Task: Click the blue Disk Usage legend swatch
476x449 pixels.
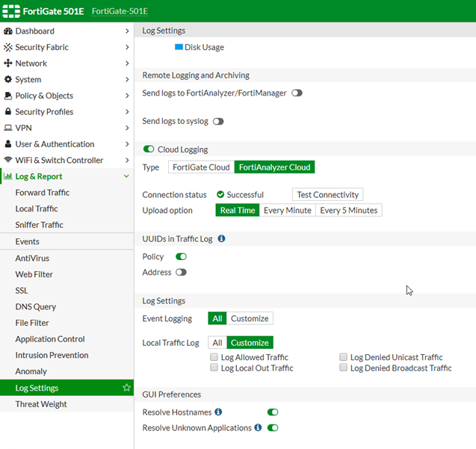Action: [179, 47]
